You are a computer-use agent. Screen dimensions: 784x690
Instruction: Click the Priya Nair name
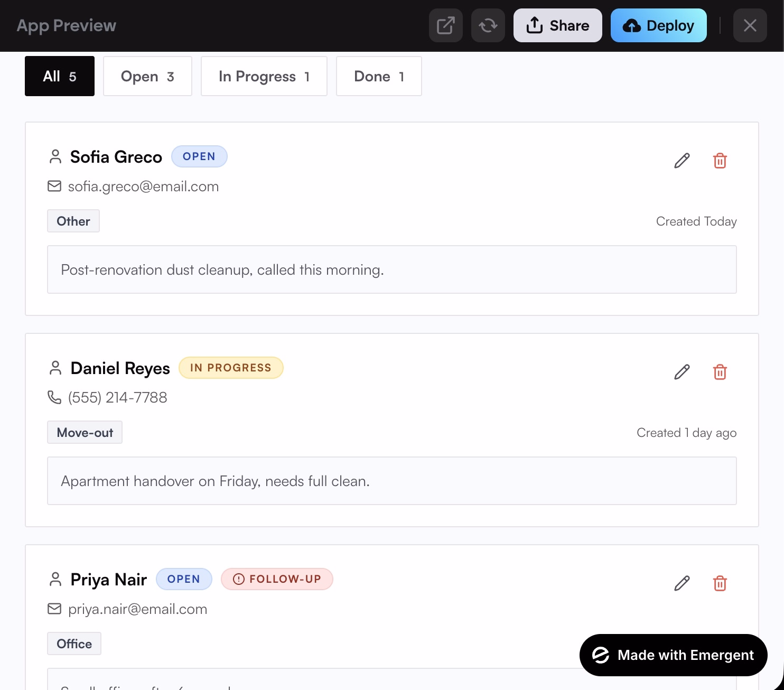click(x=109, y=580)
